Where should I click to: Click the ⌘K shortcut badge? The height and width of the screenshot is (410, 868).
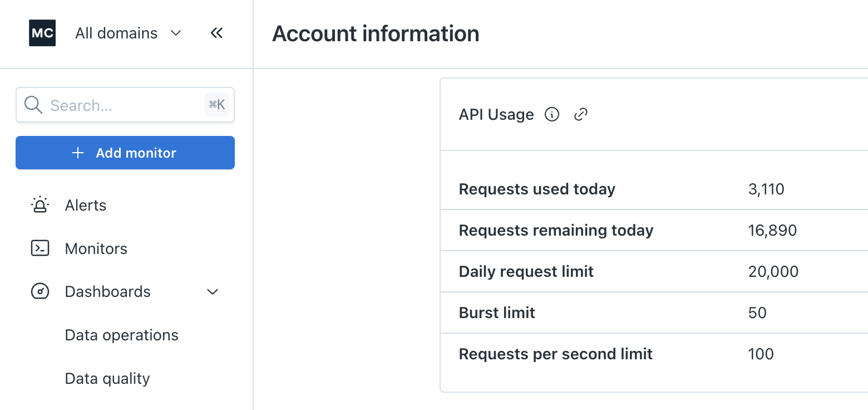[x=217, y=105]
